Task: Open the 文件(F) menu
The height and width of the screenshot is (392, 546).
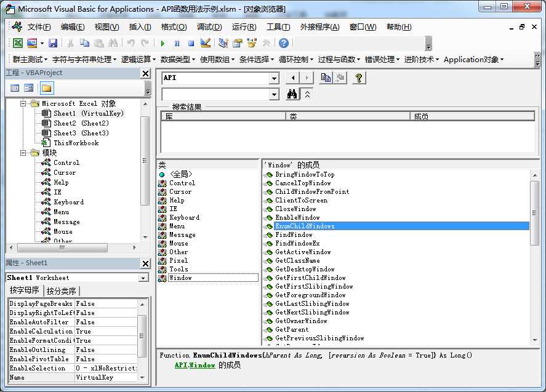Action: click(39, 27)
